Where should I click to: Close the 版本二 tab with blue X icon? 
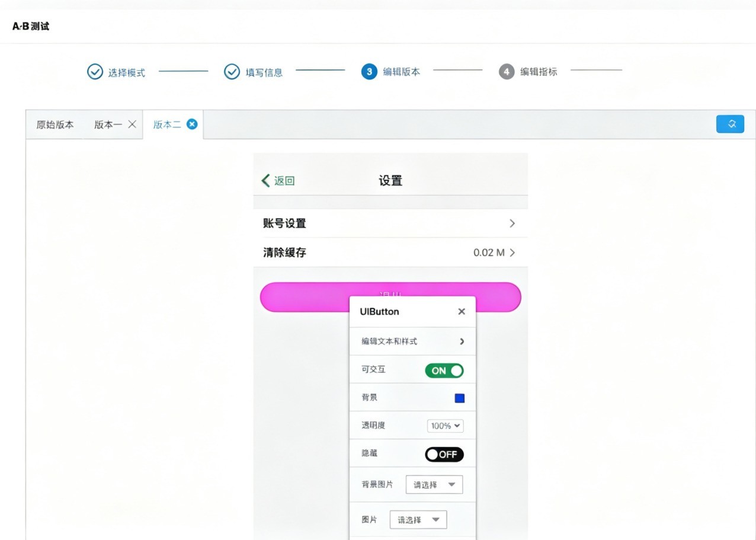coord(192,124)
